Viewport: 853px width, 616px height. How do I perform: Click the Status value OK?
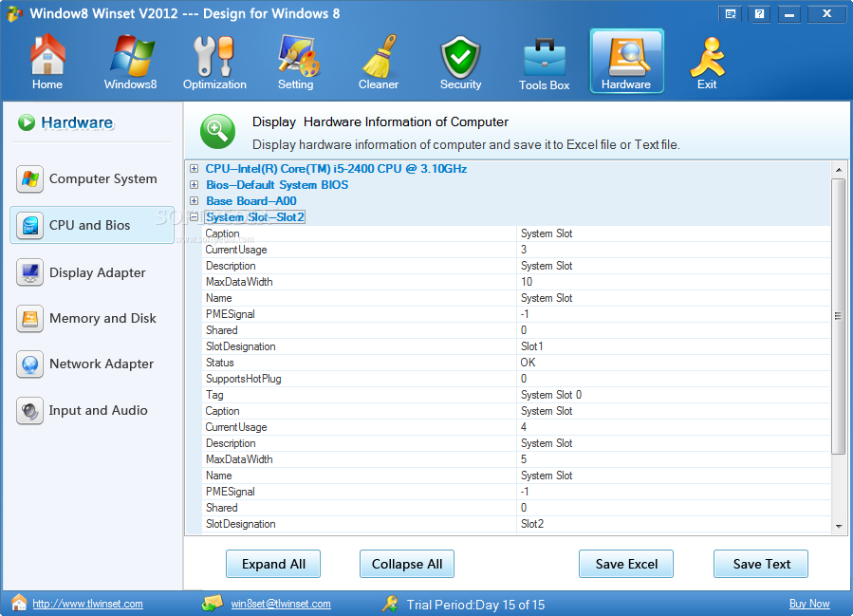click(528, 363)
